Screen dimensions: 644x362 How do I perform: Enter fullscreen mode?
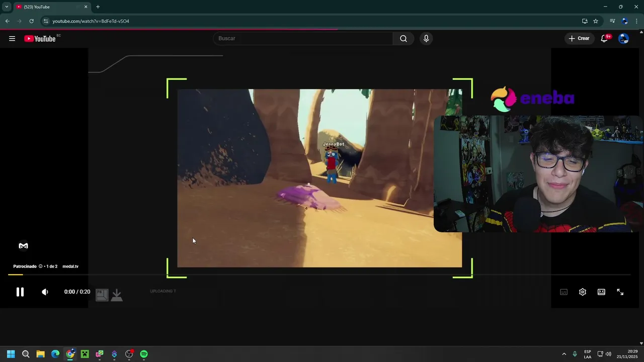pos(620,292)
